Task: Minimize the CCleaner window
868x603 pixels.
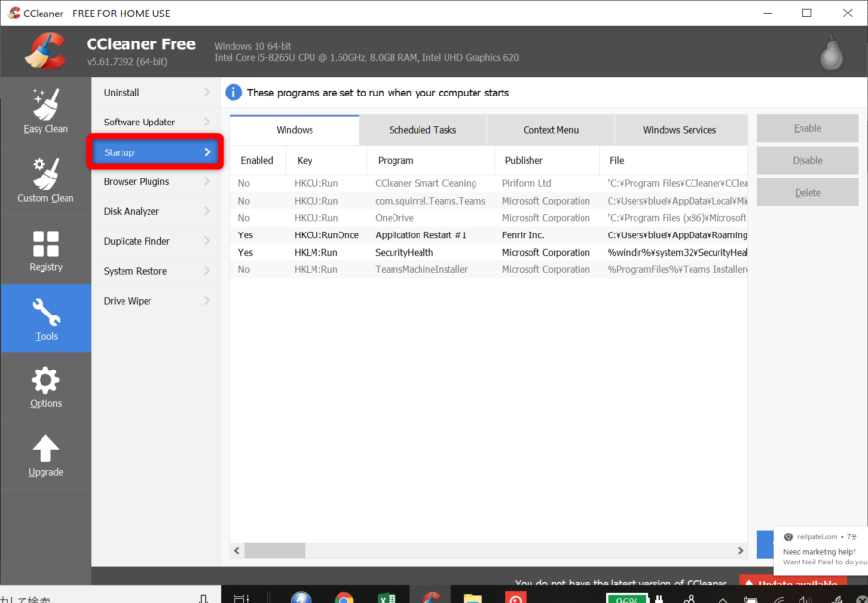Action: (768, 13)
